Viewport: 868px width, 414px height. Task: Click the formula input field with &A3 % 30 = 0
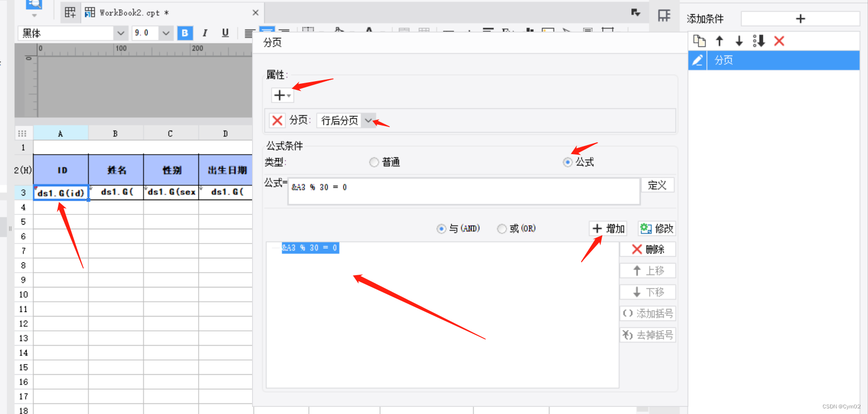464,191
